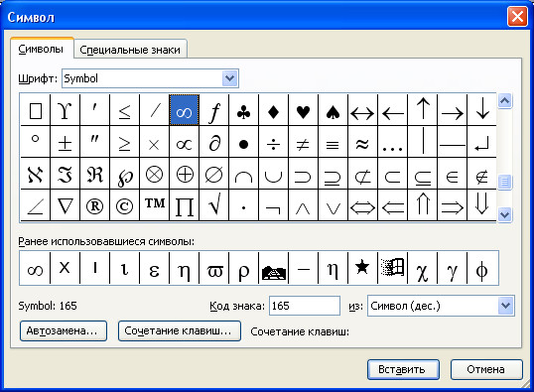This screenshot has height=392, width=534.
Task: Choose the not-element-of symbol
Action: [482, 174]
